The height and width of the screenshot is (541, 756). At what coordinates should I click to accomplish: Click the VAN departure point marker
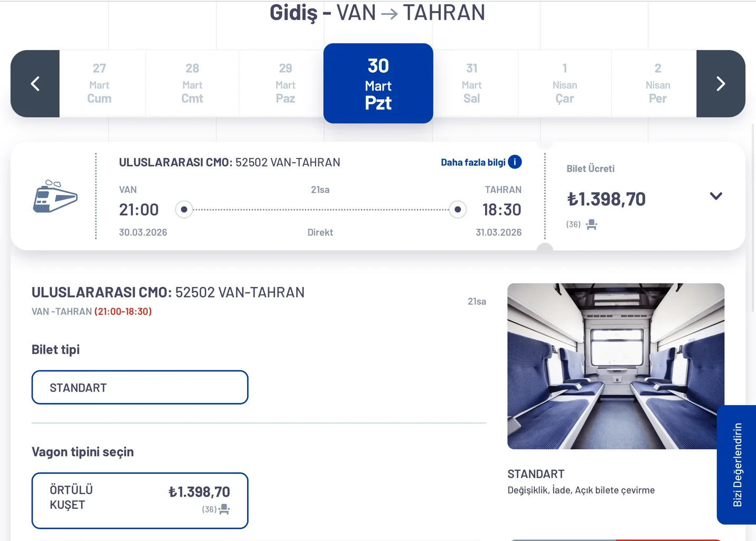184,210
